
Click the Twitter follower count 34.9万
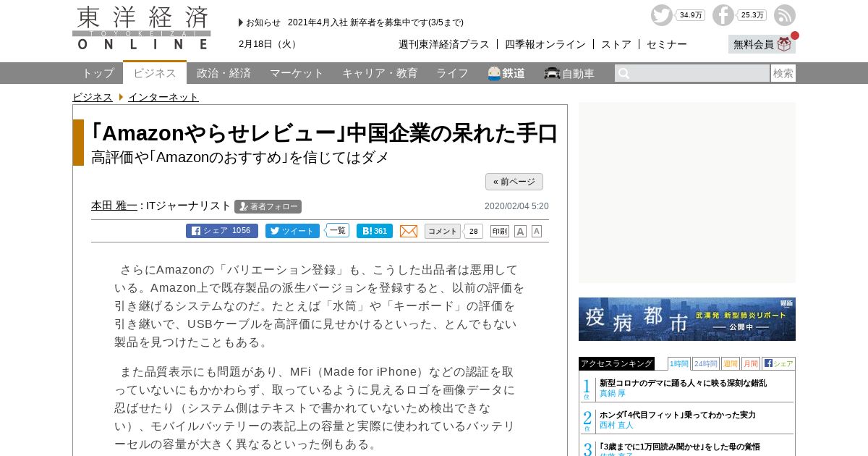[x=691, y=15]
